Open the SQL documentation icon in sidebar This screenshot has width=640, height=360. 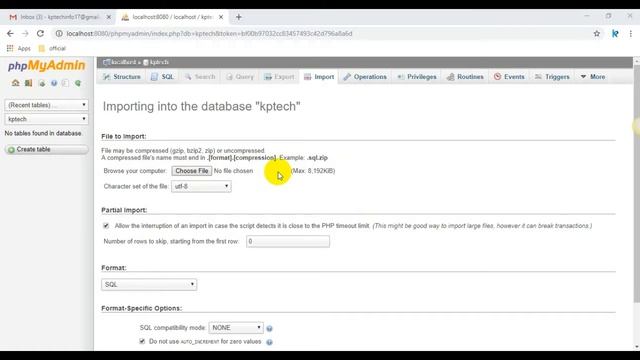[65, 83]
